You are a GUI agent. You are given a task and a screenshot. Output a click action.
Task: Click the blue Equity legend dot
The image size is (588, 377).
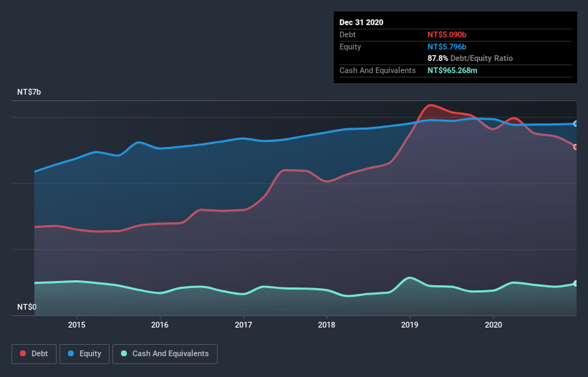pos(70,353)
